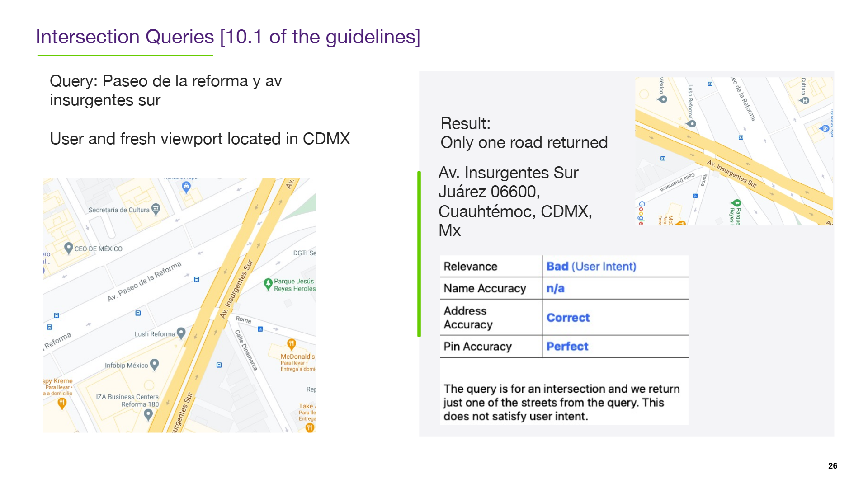This screenshot has width=868, height=488.
Task: Click the Calle Dinamarca street label
Action: [246, 350]
